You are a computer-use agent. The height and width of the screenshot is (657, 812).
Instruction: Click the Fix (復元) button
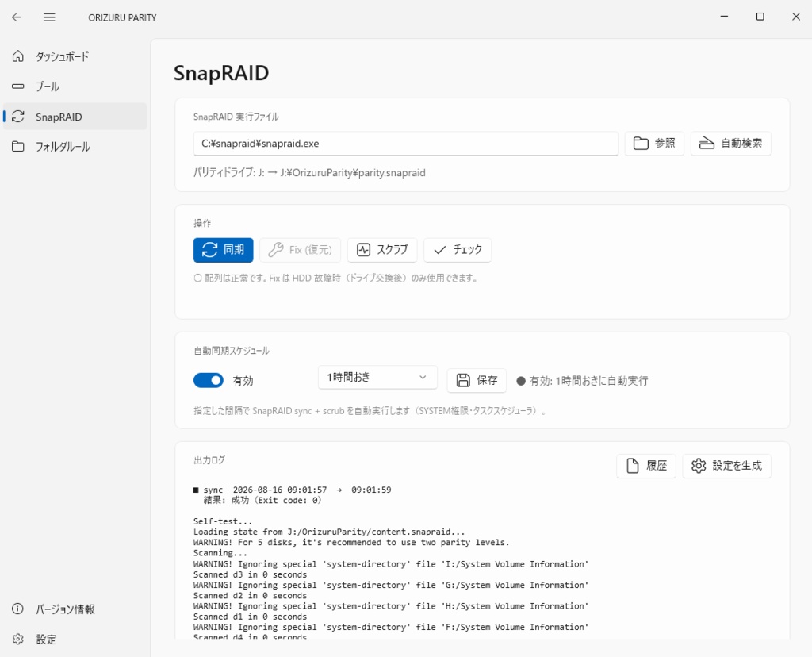tap(300, 250)
